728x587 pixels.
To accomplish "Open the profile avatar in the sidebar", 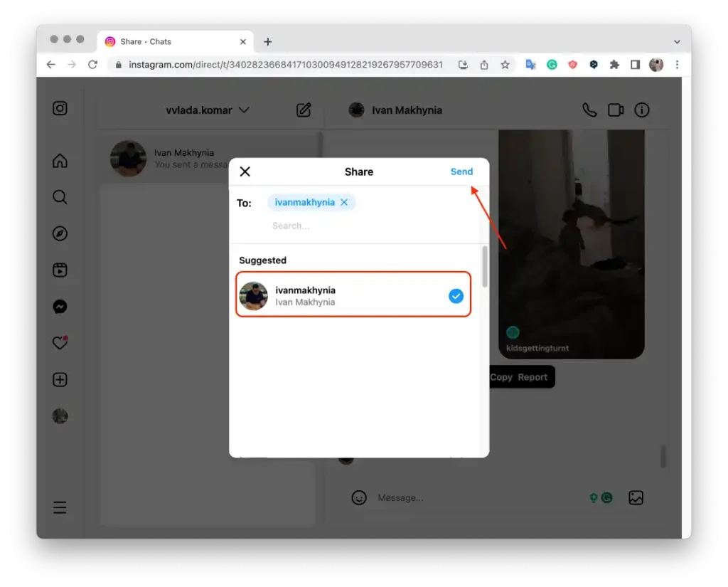I will point(60,416).
